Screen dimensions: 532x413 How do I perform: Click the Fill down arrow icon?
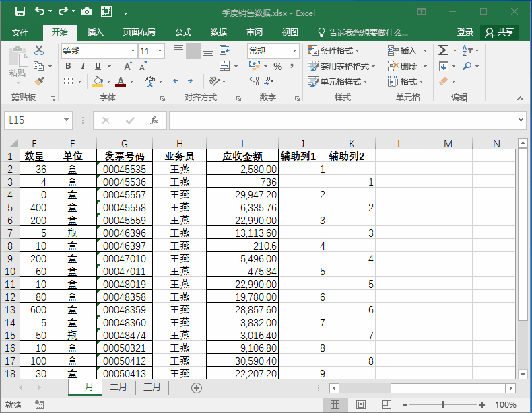444,66
